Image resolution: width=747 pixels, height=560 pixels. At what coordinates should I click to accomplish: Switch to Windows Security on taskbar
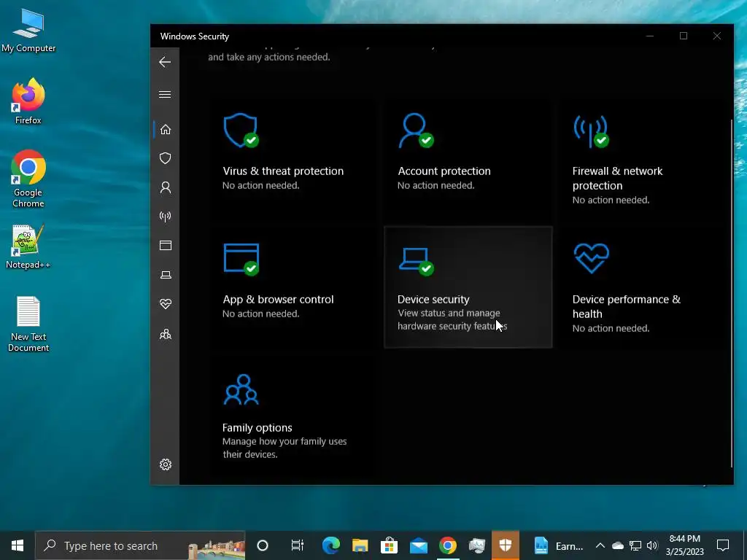coord(506,545)
